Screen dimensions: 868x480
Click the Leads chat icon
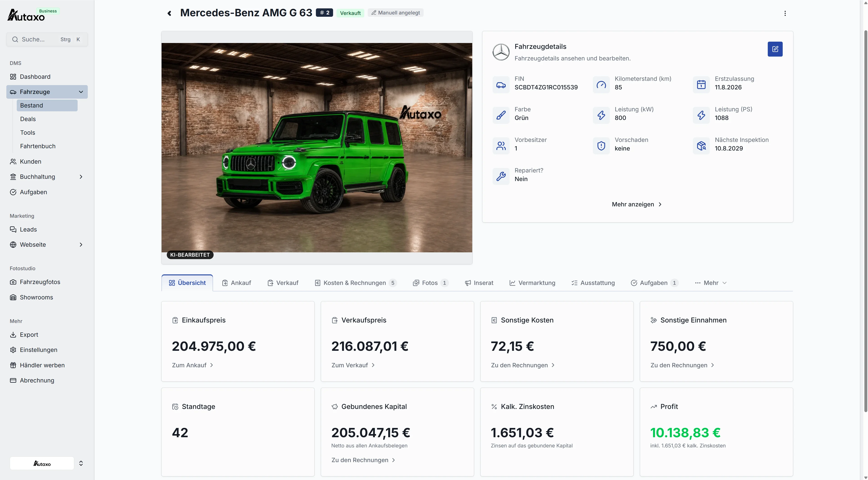[13, 229]
